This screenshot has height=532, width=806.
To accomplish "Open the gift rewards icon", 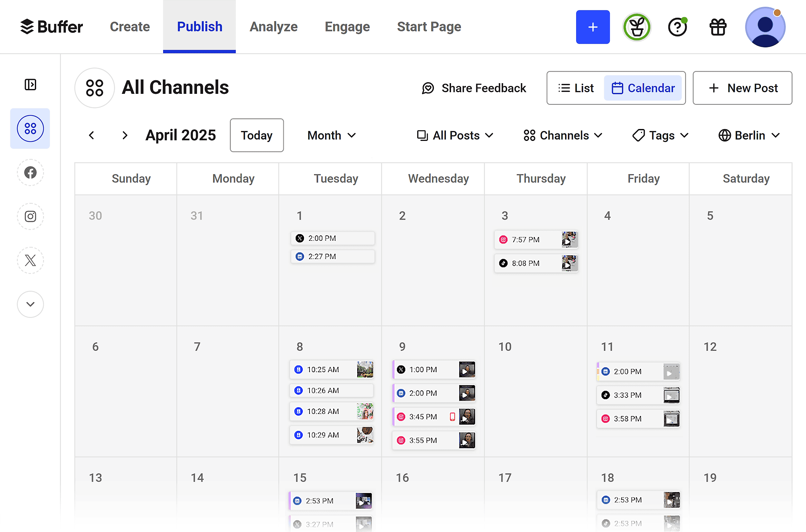I will tap(718, 27).
